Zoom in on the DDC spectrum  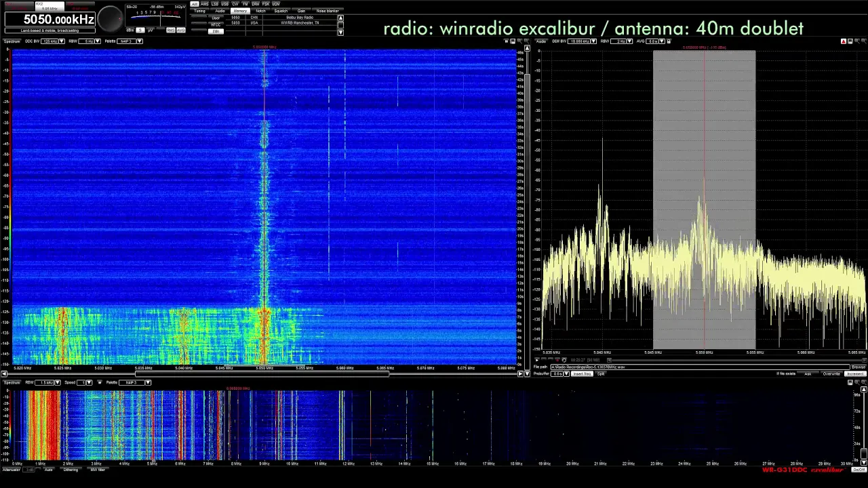point(519,41)
